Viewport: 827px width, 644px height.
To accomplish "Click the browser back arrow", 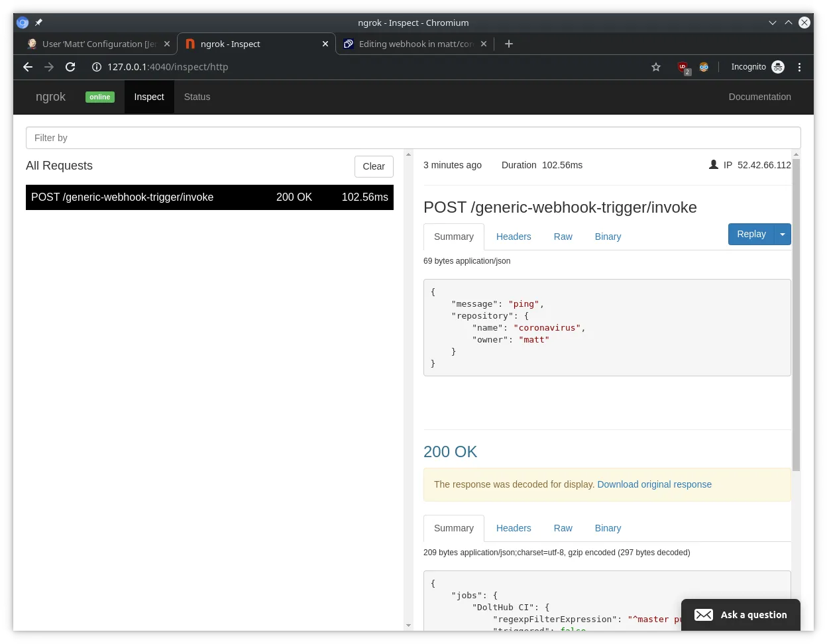I will point(28,67).
